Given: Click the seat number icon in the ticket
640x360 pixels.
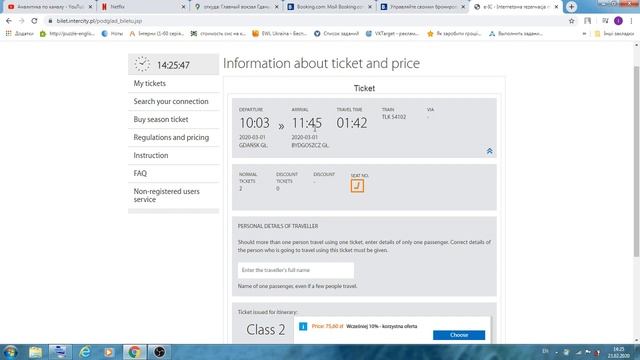Looking at the screenshot, I should pyautogui.click(x=357, y=186).
